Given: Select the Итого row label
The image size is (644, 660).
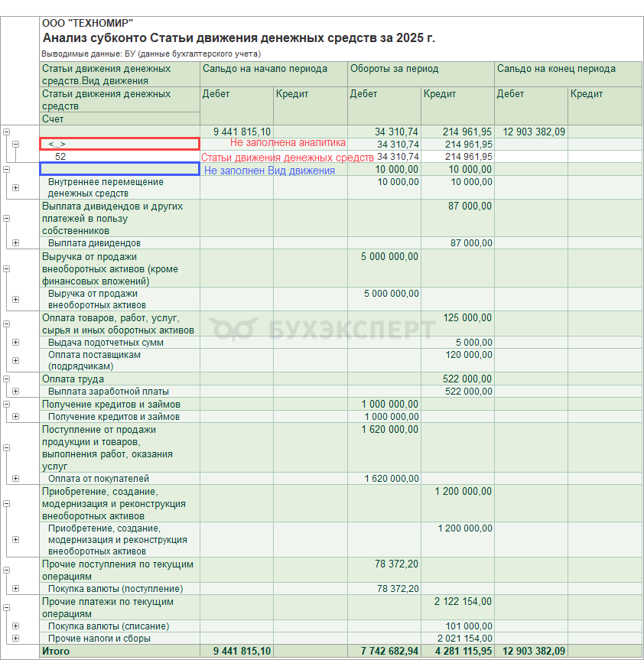Looking at the screenshot, I should click(x=56, y=651).
